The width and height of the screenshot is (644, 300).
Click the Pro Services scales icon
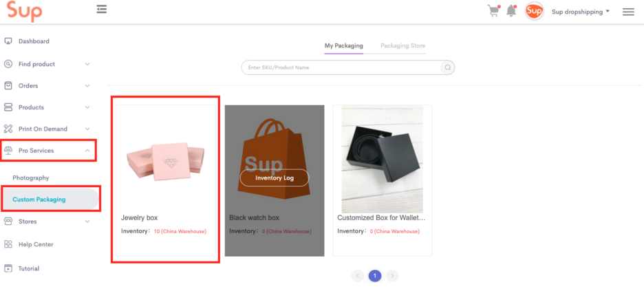point(8,151)
